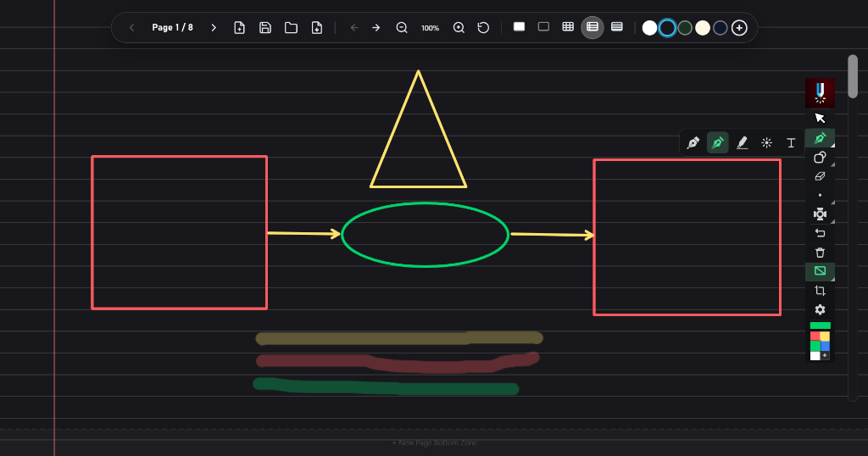Select the crop screenshot tool

coord(820,291)
